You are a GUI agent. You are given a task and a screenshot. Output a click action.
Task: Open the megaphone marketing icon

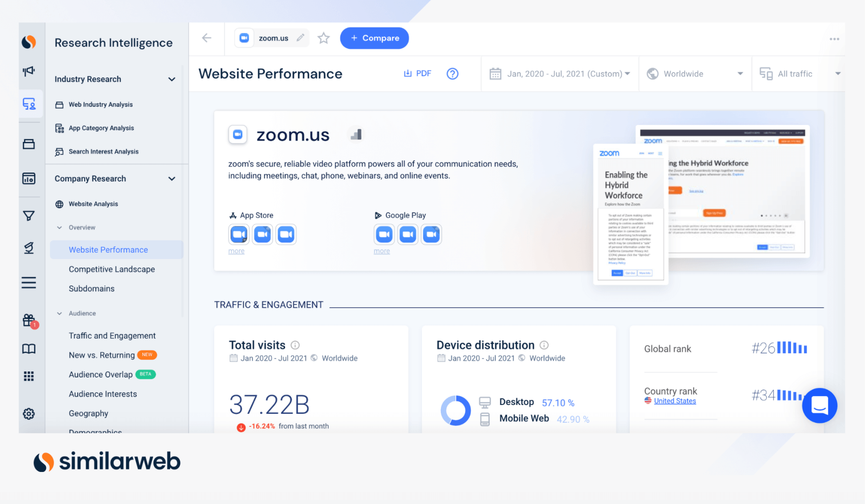click(x=29, y=71)
